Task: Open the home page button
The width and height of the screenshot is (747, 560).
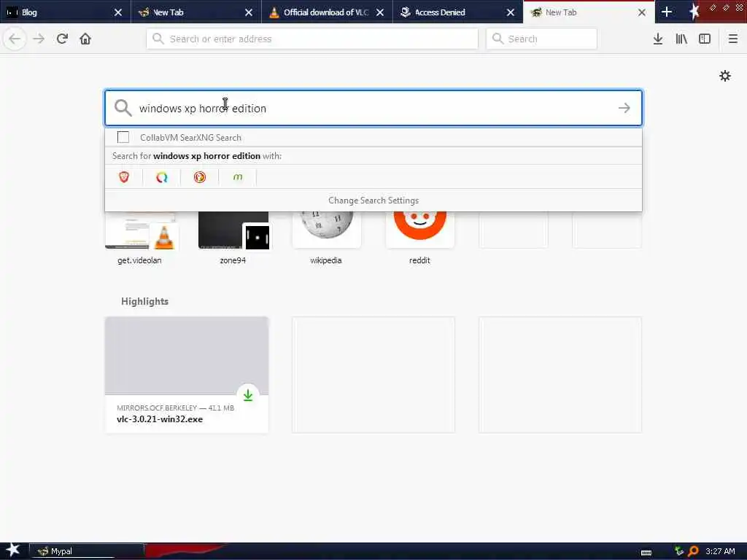Action: (85, 39)
